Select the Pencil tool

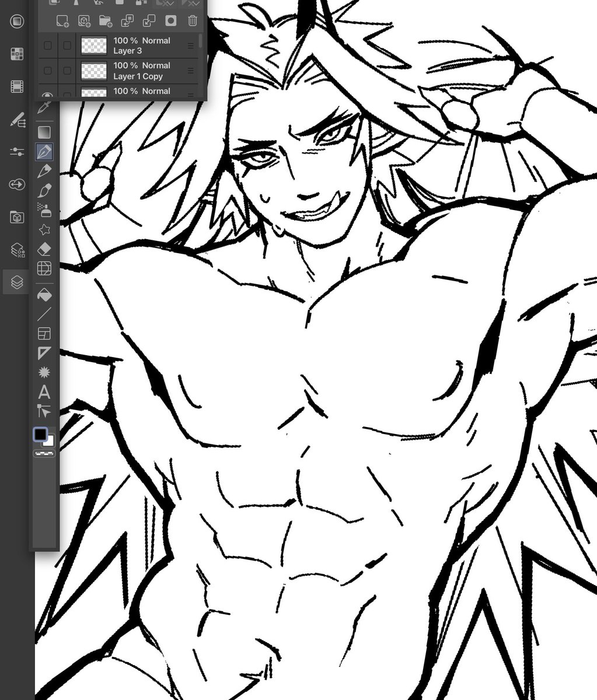44,171
